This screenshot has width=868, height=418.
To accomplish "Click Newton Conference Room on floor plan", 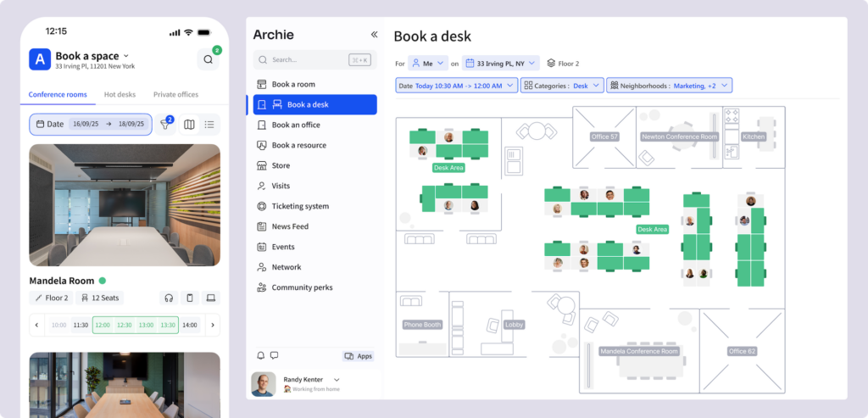I will click(x=679, y=137).
